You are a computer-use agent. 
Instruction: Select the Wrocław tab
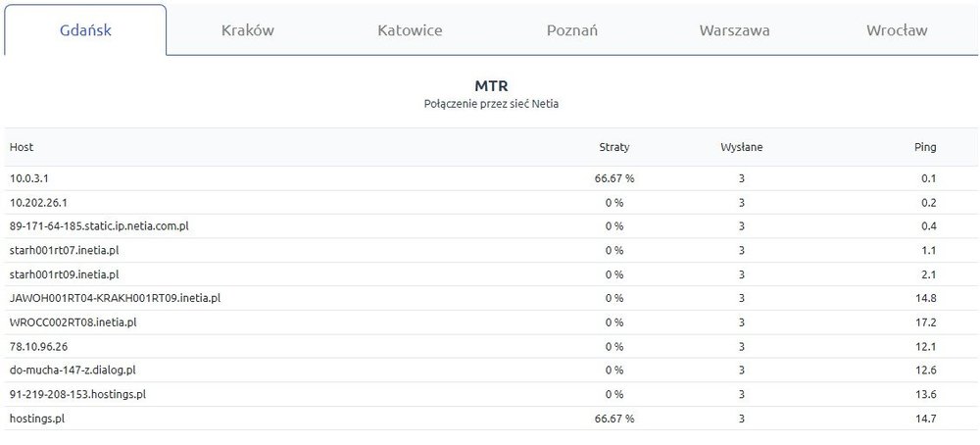point(897,30)
